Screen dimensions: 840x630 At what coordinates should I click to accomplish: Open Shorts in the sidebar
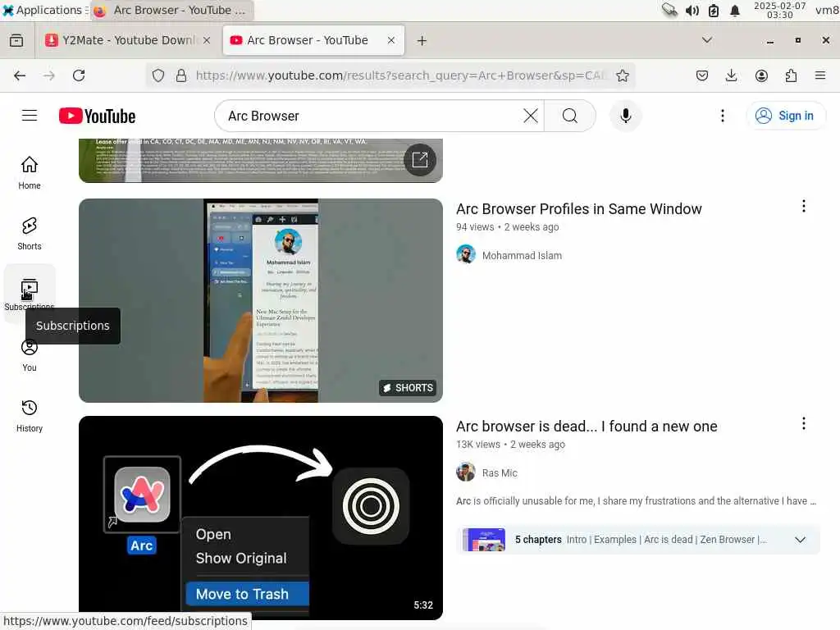pyautogui.click(x=30, y=234)
